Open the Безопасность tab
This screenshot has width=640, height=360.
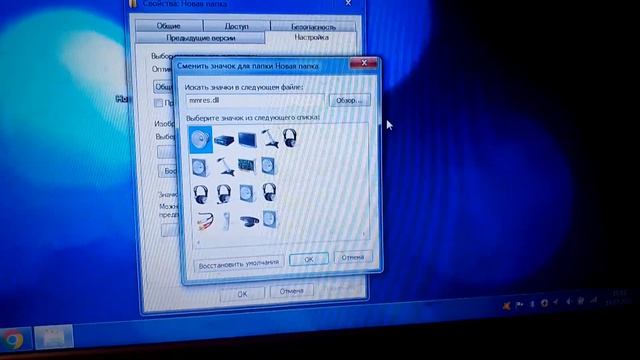tap(313, 27)
